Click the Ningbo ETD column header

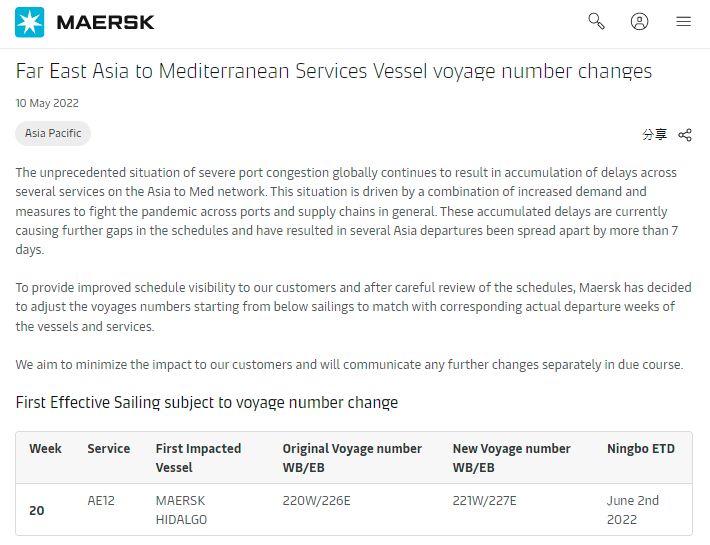tap(640, 449)
